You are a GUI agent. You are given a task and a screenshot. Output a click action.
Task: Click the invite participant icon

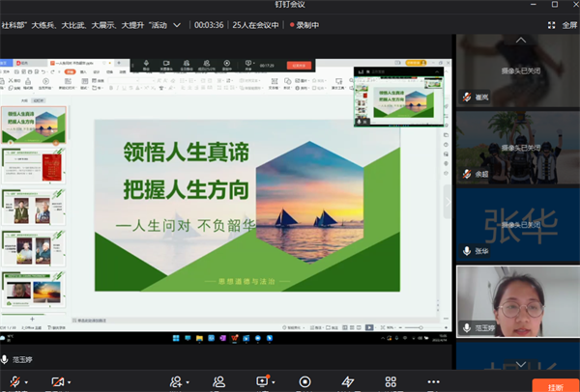pyautogui.click(x=176, y=381)
